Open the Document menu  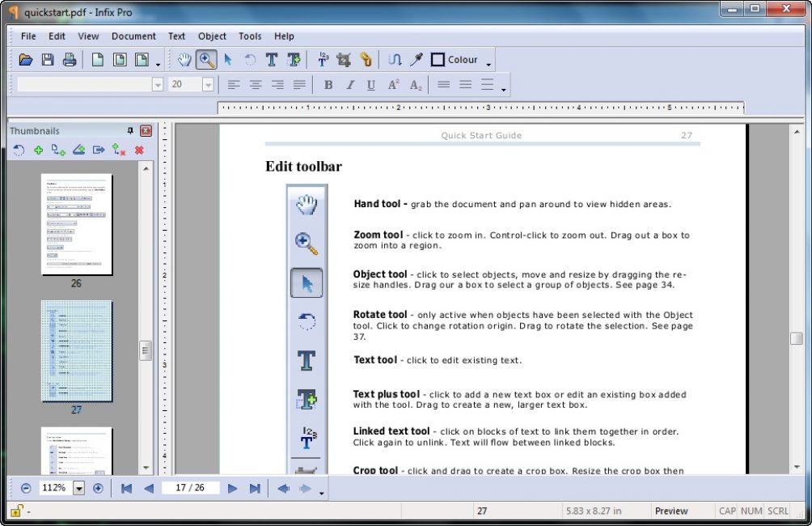click(133, 36)
